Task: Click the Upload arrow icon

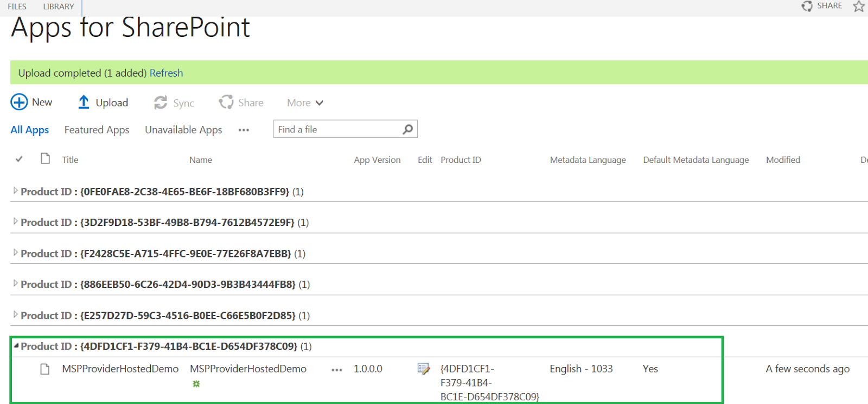Action: [x=84, y=102]
